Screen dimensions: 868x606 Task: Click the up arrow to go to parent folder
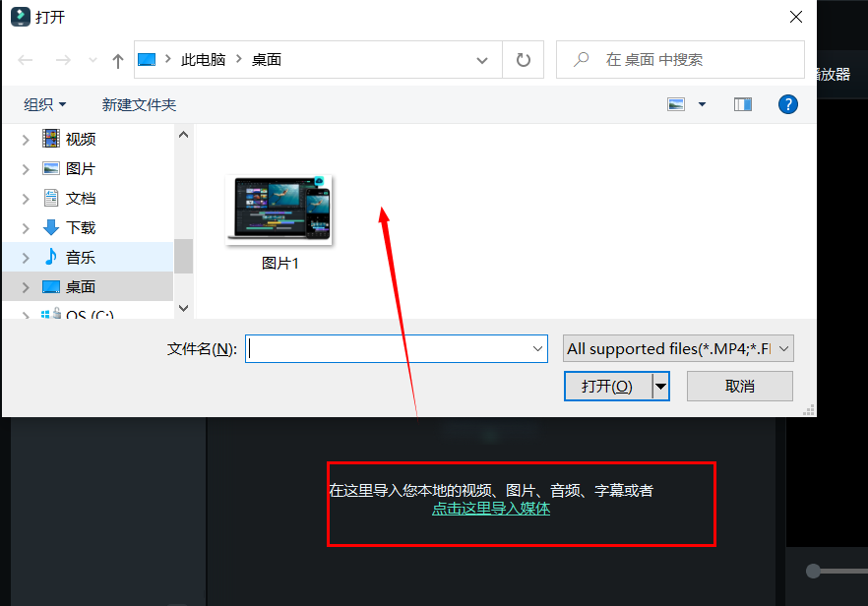click(117, 59)
